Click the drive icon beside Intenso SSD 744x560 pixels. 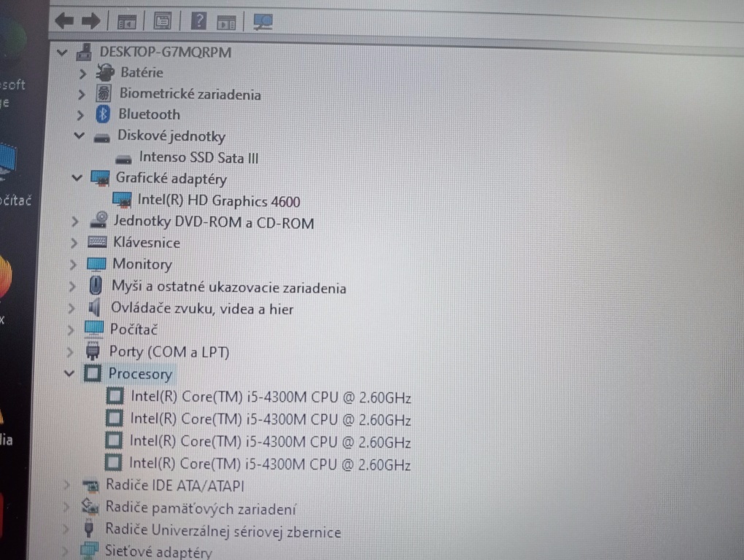coord(123,159)
